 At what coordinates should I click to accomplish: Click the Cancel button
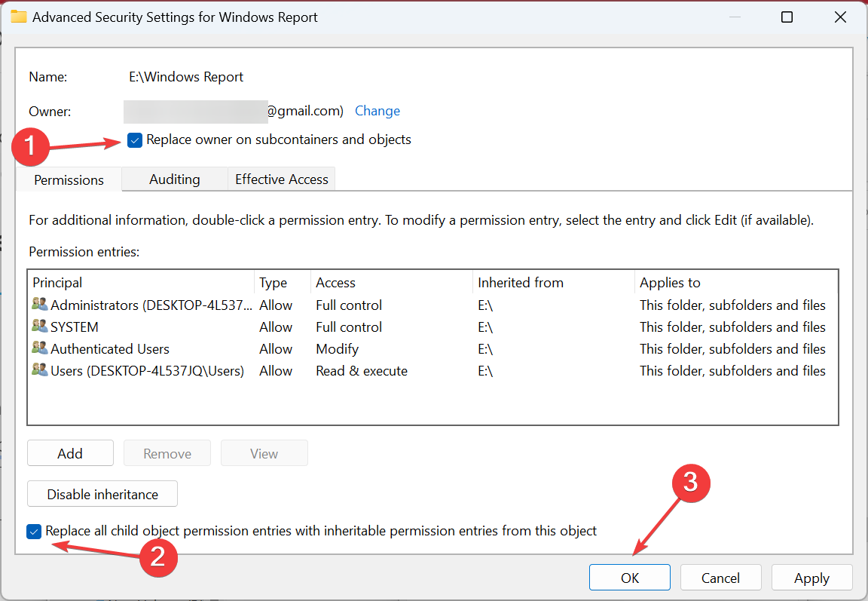(x=720, y=578)
